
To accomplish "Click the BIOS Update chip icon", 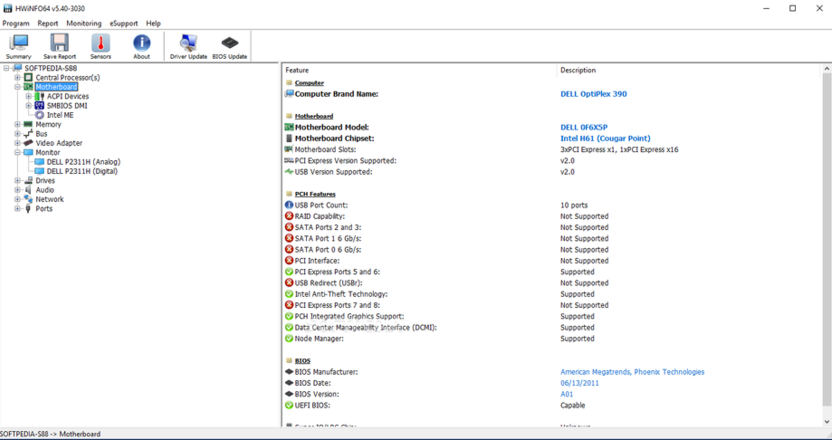I will point(230,46).
